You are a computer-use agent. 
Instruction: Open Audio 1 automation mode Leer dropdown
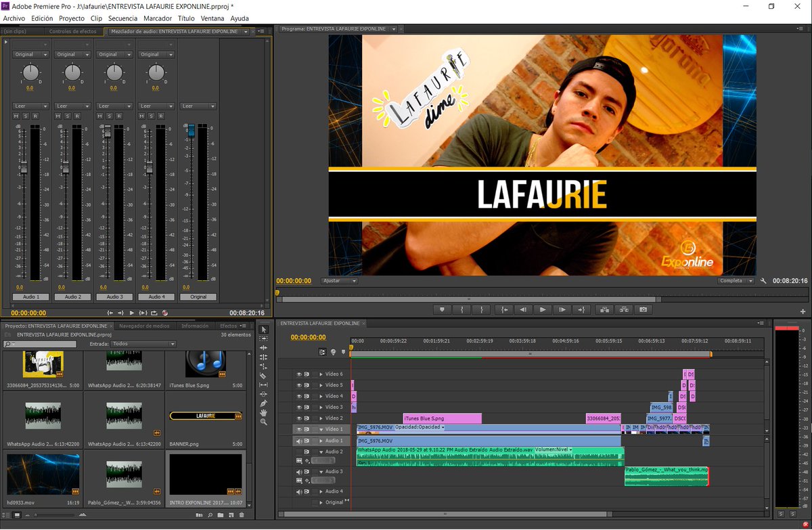31,106
